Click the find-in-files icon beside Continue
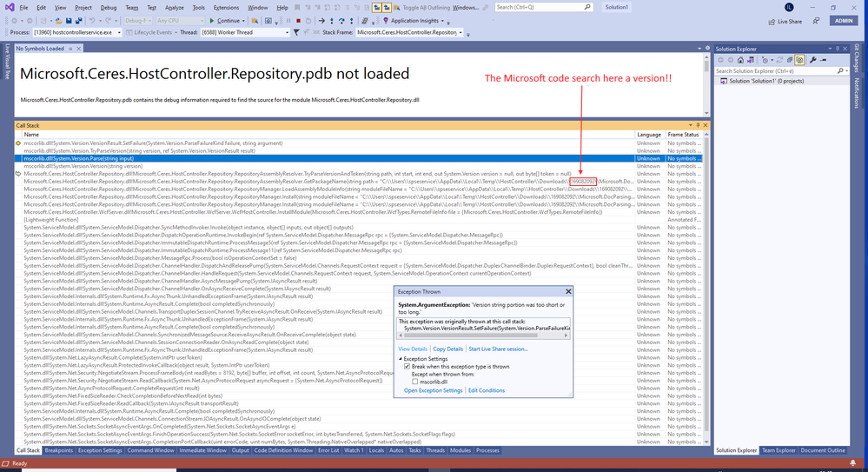The height and width of the screenshot is (472, 868). pyautogui.click(x=255, y=21)
